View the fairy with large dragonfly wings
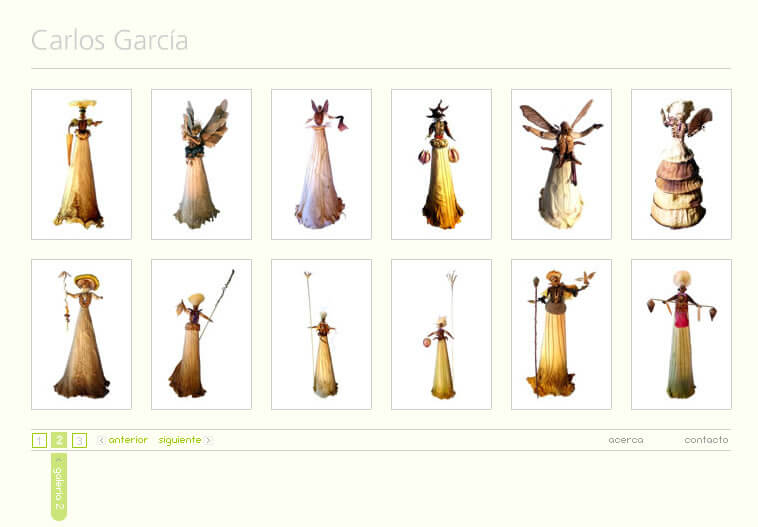The image size is (758, 527). coord(561,164)
